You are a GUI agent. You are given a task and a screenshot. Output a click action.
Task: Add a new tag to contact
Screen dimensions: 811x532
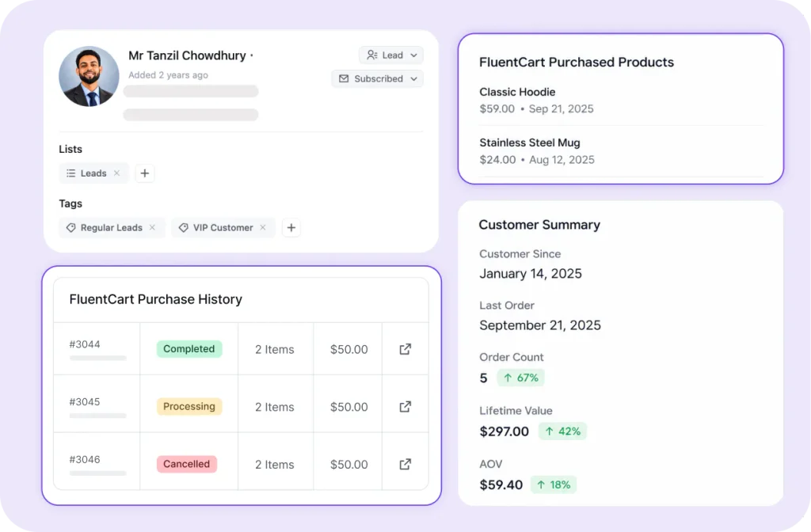coord(291,227)
